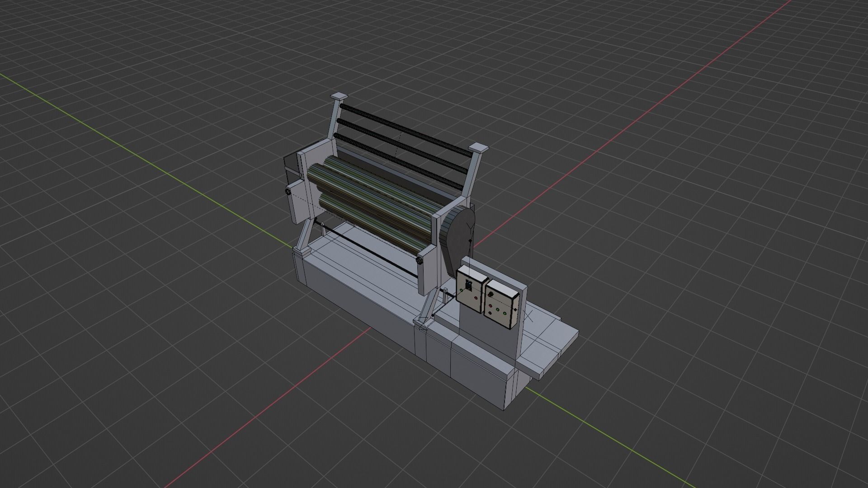Click the round knob on the left side frame
Viewport: 868px width, 488px height.
tap(288, 192)
